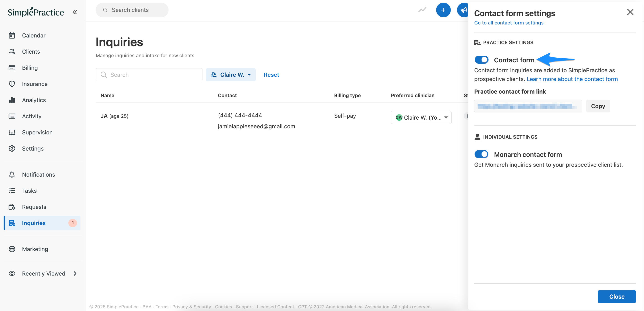
Task: Open the Claire W. clinician filter dropdown
Action: click(231, 75)
